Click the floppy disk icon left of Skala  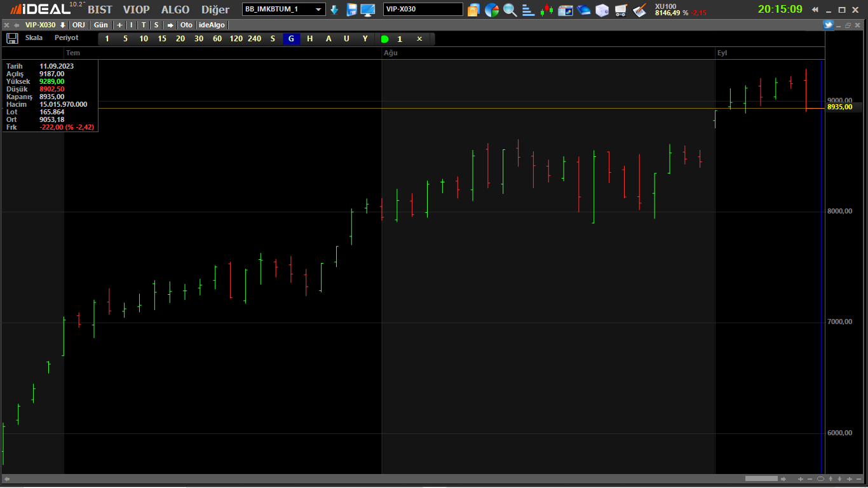point(12,38)
